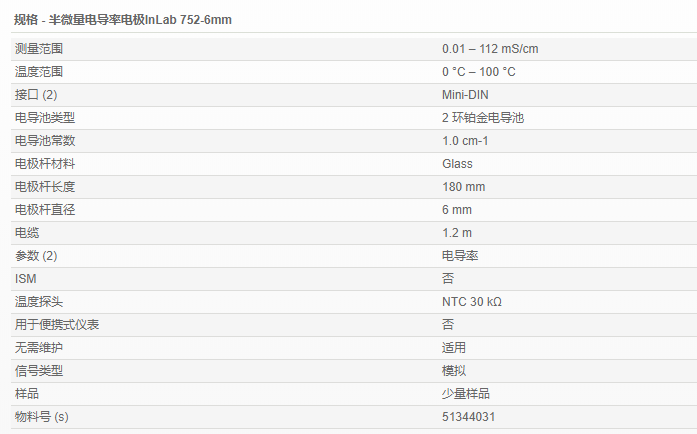Viewport: 697px width, 434px height.
Task: Click the 电导池类型 label
Action: [45, 118]
